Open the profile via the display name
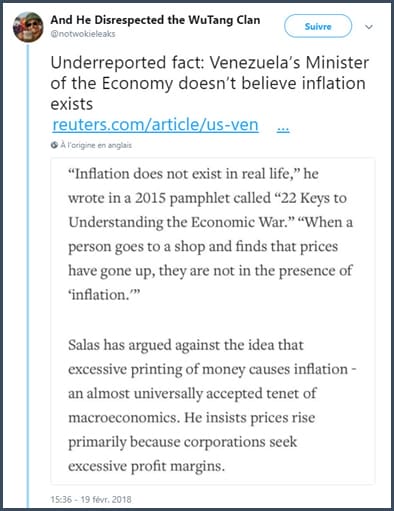Screen dimensions: 394x511 pyautogui.click(x=155, y=20)
